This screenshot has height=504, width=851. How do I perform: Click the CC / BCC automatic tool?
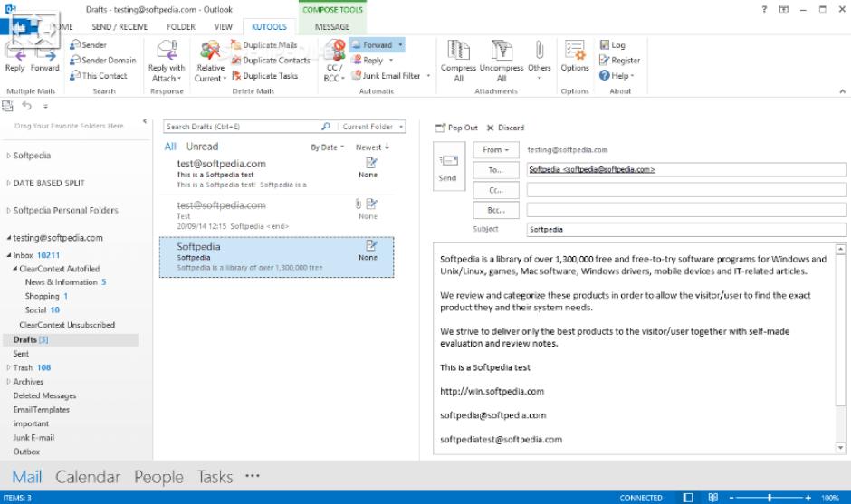point(334,61)
